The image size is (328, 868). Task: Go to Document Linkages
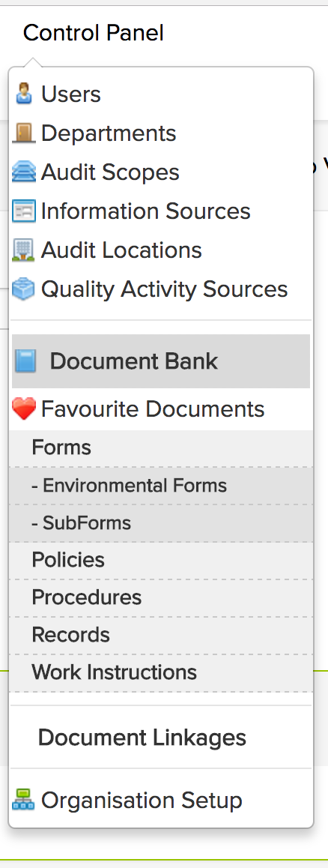tap(142, 738)
